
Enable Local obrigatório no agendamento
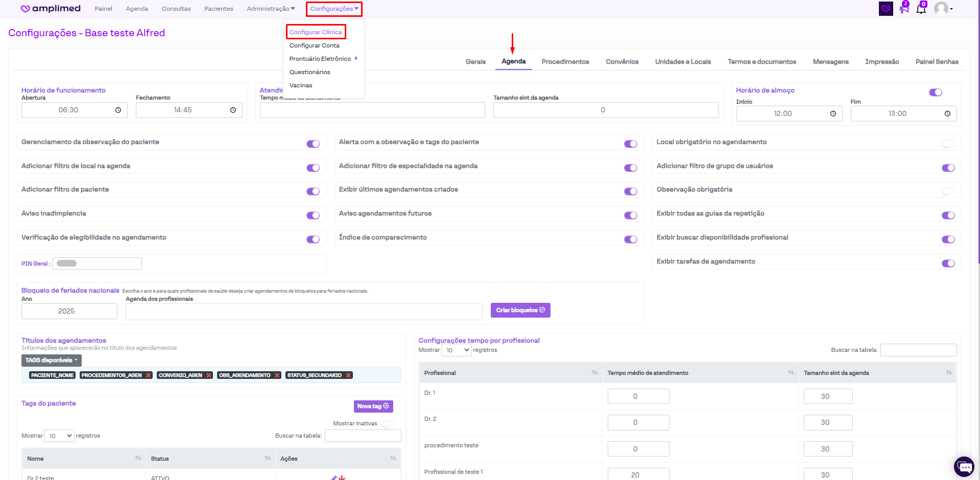(948, 144)
